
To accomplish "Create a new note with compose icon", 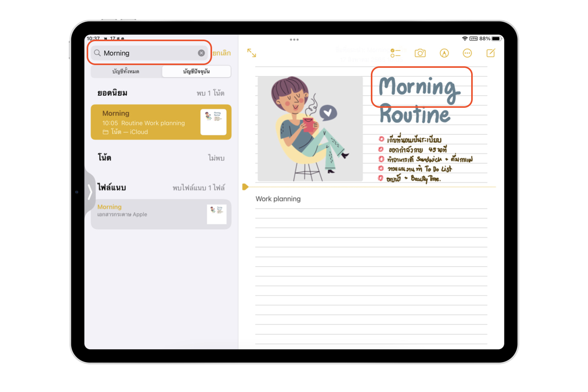I will (490, 53).
